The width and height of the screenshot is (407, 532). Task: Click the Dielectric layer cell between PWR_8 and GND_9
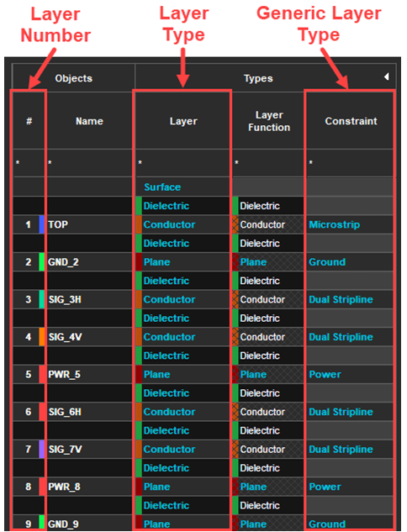pyautogui.click(x=183, y=505)
